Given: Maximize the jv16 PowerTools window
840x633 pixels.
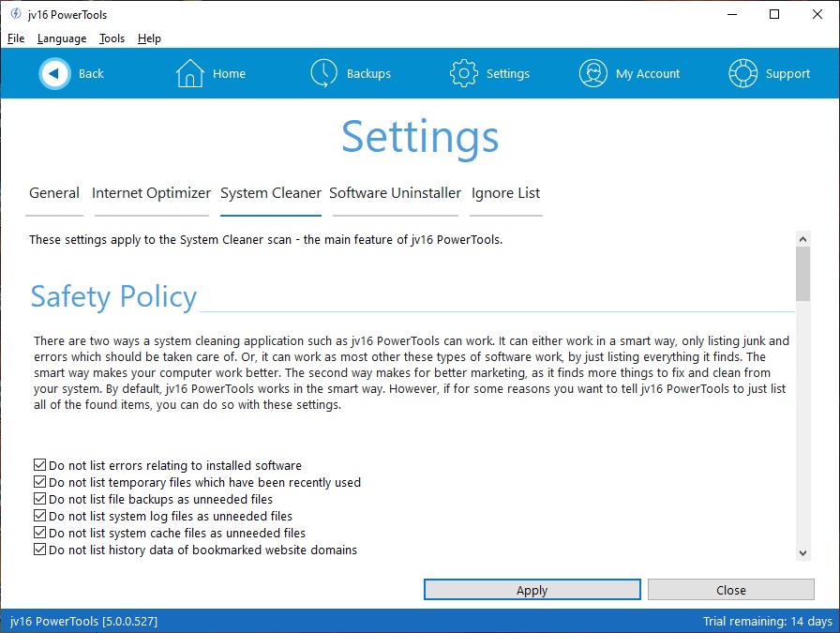Looking at the screenshot, I should coord(774,14).
